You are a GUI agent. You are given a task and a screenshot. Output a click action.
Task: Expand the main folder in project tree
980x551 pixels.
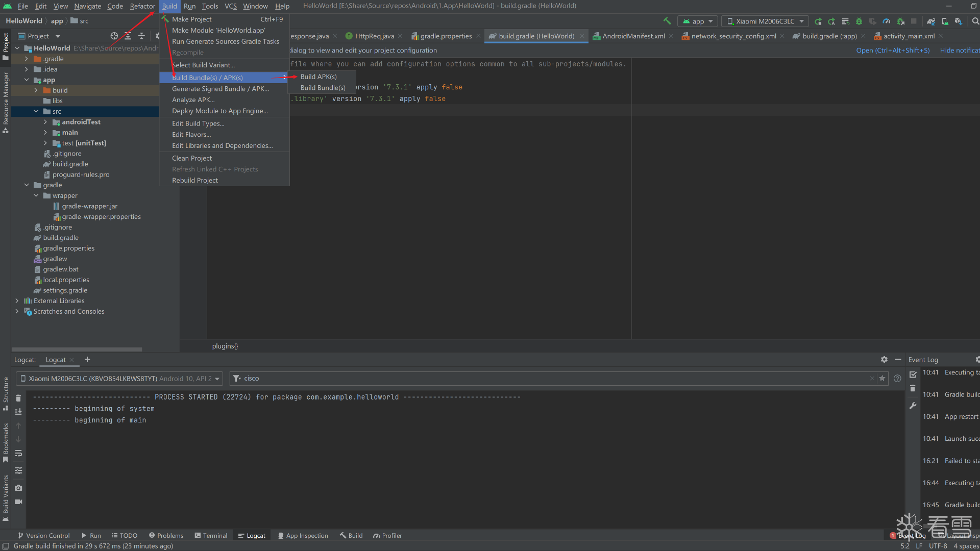[x=45, y=133]
